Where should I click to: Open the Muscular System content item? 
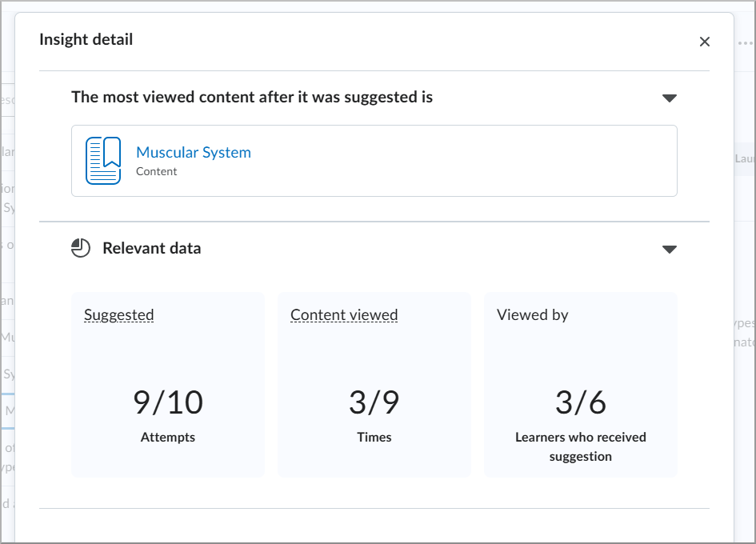pos(193,152)
